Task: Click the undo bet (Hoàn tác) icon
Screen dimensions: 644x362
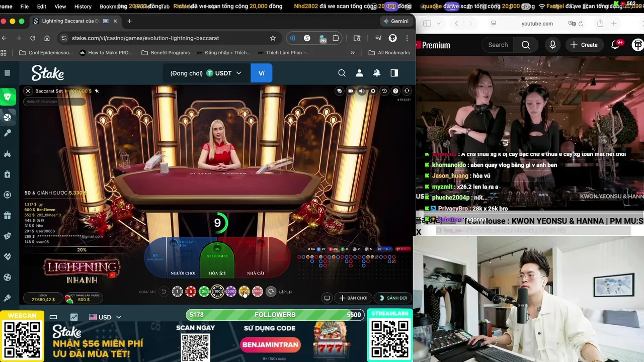Action: (x=164, y=292)
